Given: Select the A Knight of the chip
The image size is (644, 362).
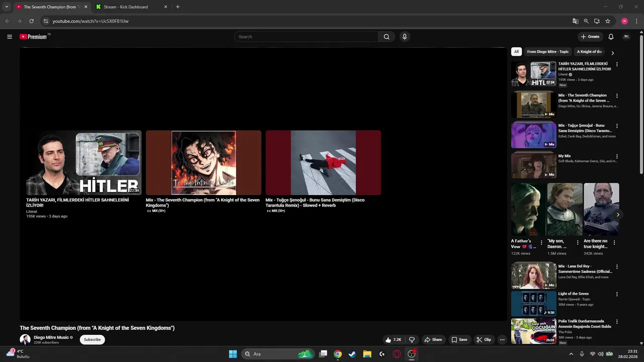Looking at the screenshot, I should tap(590, 52).
